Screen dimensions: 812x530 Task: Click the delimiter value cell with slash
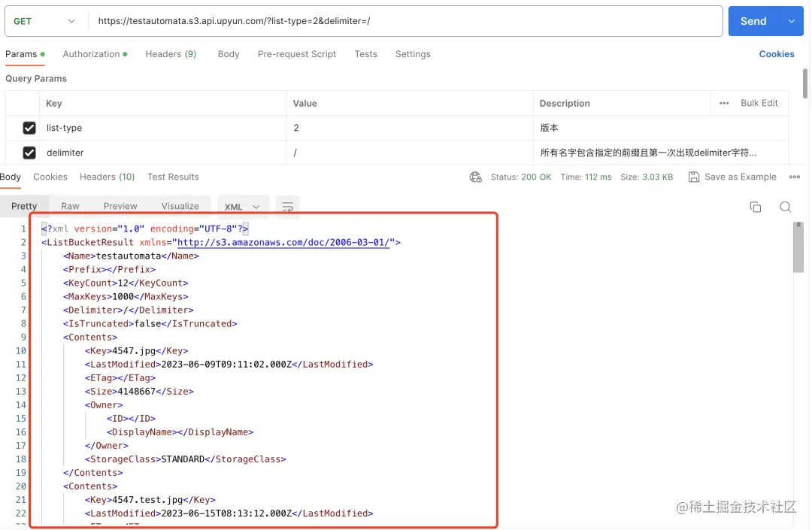pyautogui.click(x=410, y=153)
